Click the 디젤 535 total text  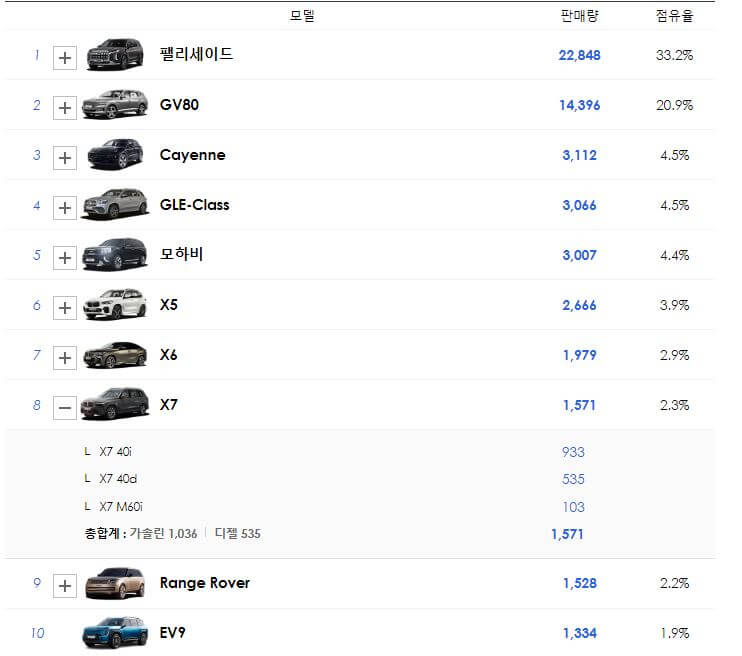[238, 533]
